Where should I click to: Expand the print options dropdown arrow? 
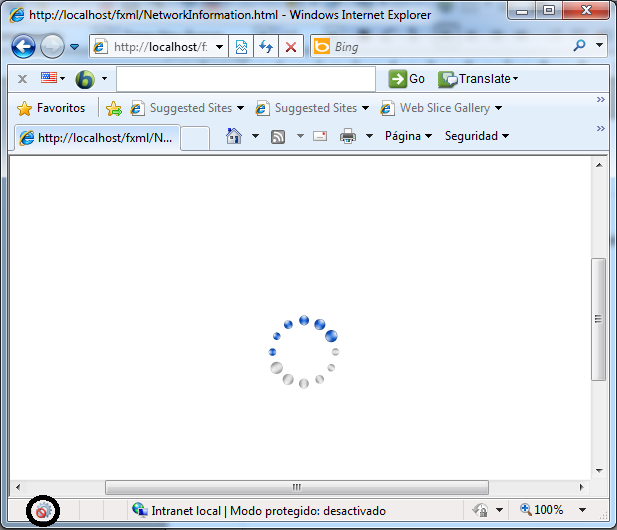tap(369, 136)
